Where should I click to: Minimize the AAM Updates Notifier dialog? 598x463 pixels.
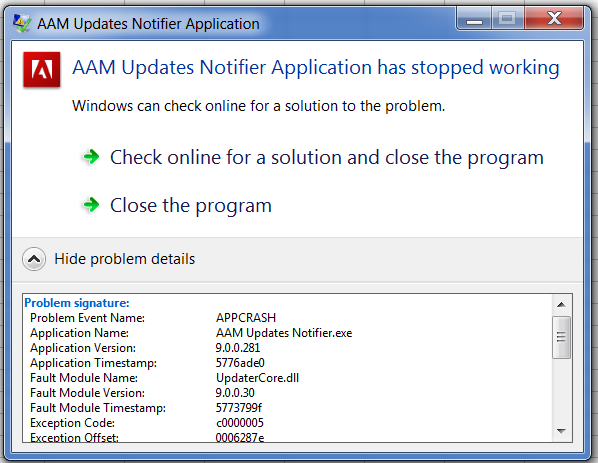[474, 19]
